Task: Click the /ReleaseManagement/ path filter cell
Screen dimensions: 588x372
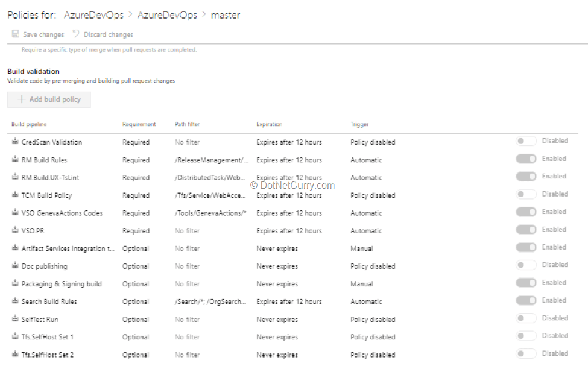Action: tap(212, 160)
